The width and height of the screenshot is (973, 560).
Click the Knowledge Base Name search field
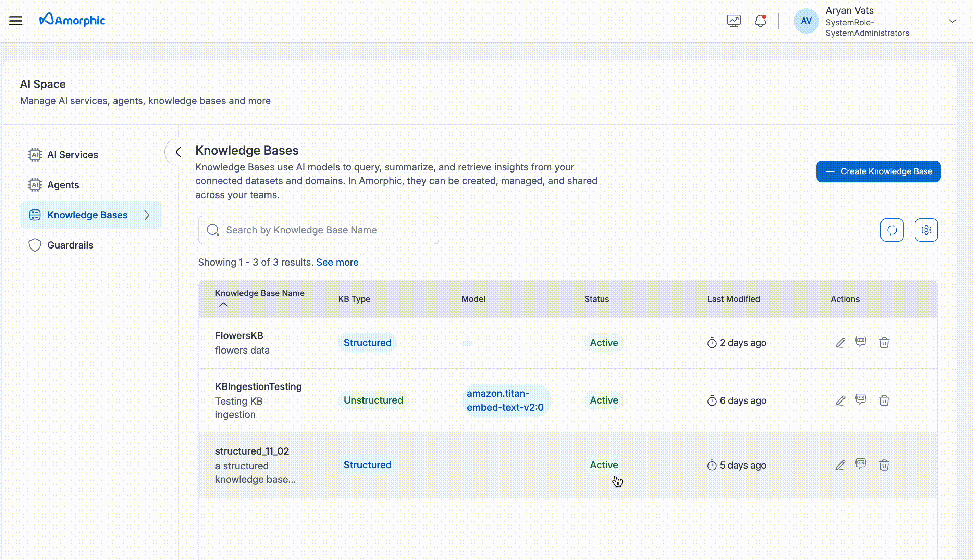[x=318, y=230]
